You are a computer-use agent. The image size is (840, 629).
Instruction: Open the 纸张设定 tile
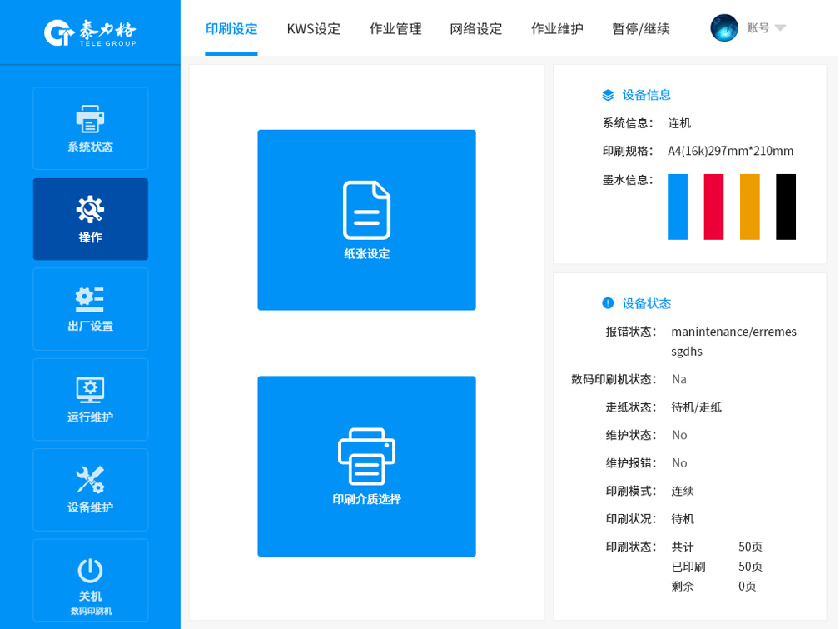366,220
